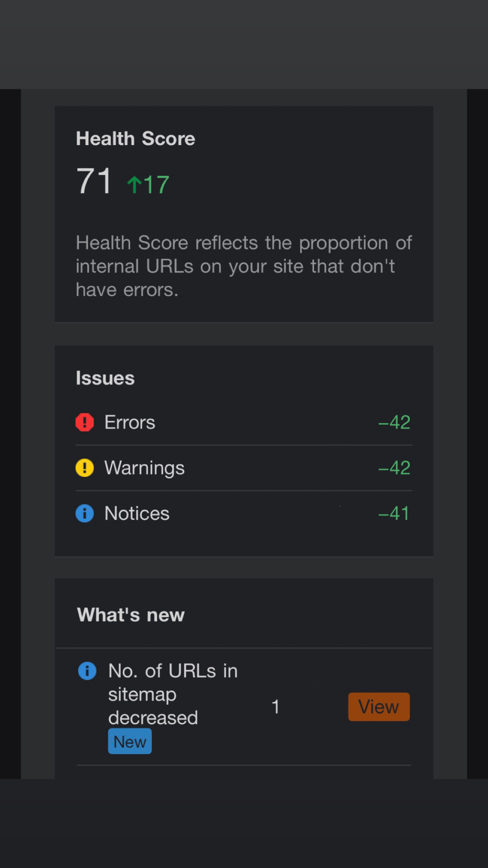Click the Errors change value −42
The width and height of the screenshot is (488, 868).
(x=394, y=422)
